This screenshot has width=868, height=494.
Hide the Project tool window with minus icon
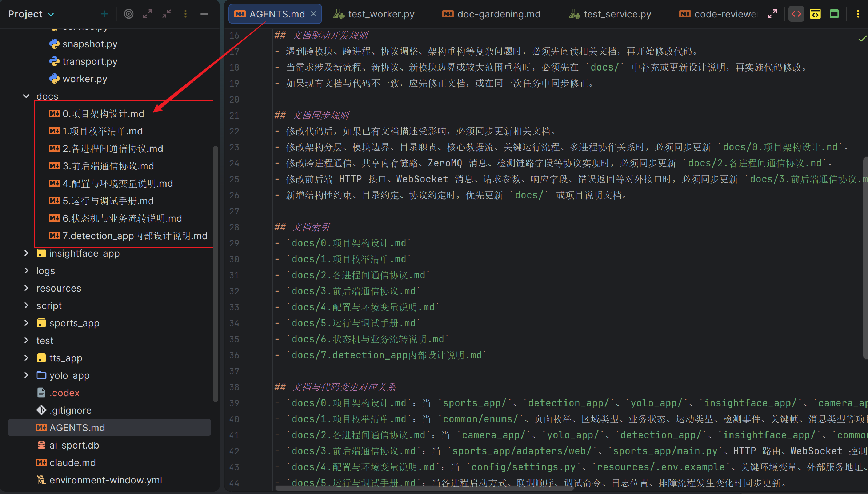[204, 14]
